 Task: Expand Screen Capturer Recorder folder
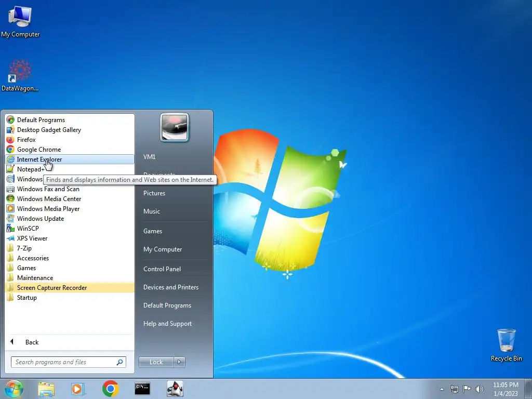(70, 287)
